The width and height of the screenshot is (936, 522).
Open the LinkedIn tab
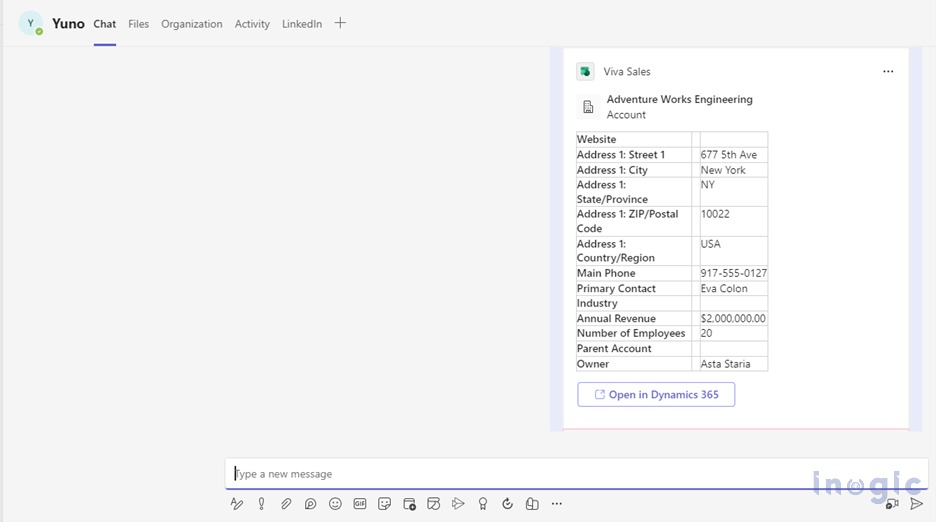pyautogui.click(x=302, y=24)
